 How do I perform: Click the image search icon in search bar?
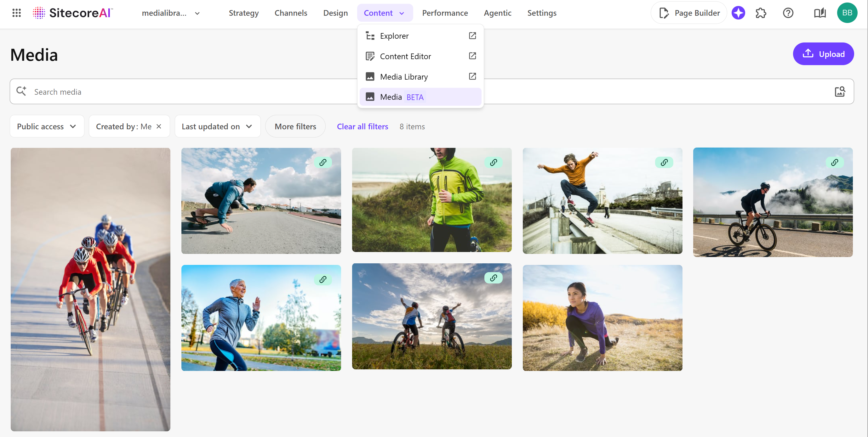pyautogui.click(x=840, y=92)
